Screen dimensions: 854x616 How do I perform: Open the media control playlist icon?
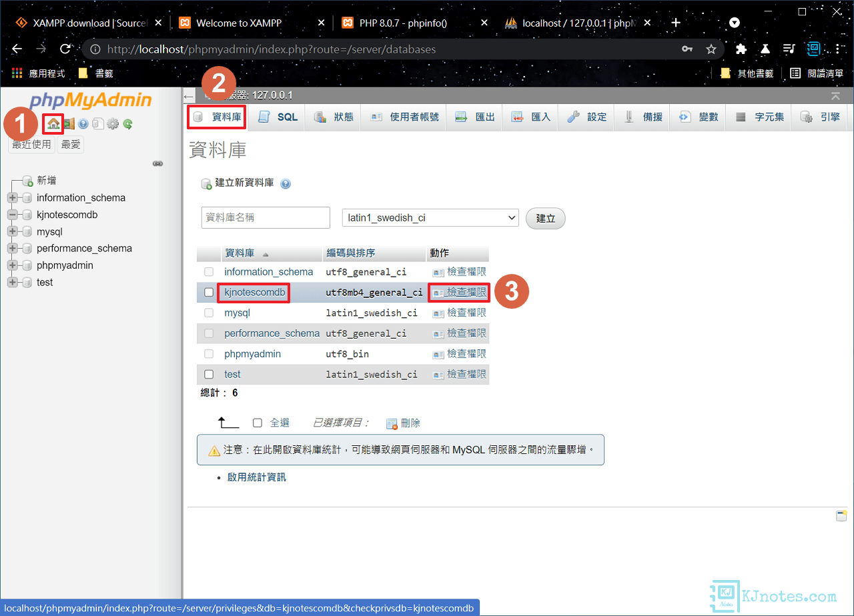(x=789, y=49)
